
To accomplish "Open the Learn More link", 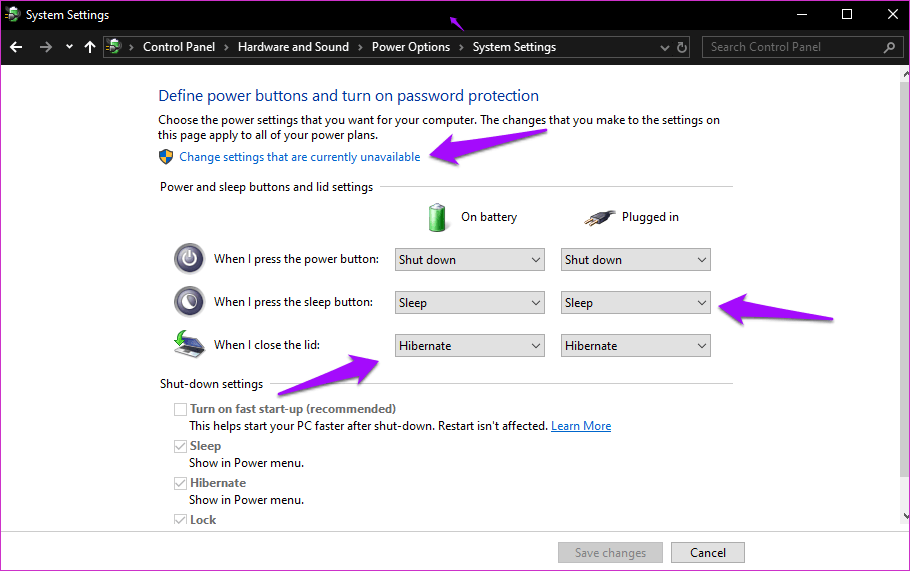I will tap(581, 426).
